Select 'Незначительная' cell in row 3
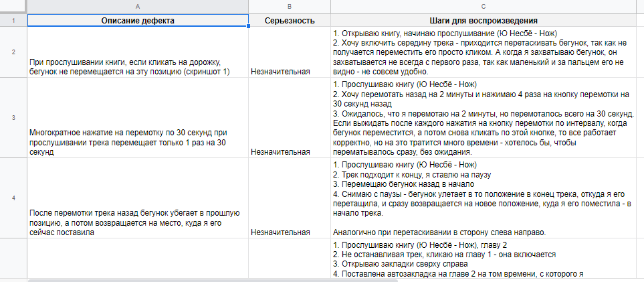The image size is (644, 282). tap(290, 117)
